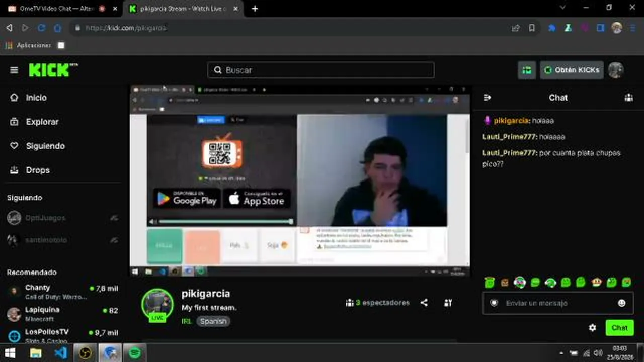644x362 pixels.
Task: Click the browser home button
Action: [x=57, y=28]
